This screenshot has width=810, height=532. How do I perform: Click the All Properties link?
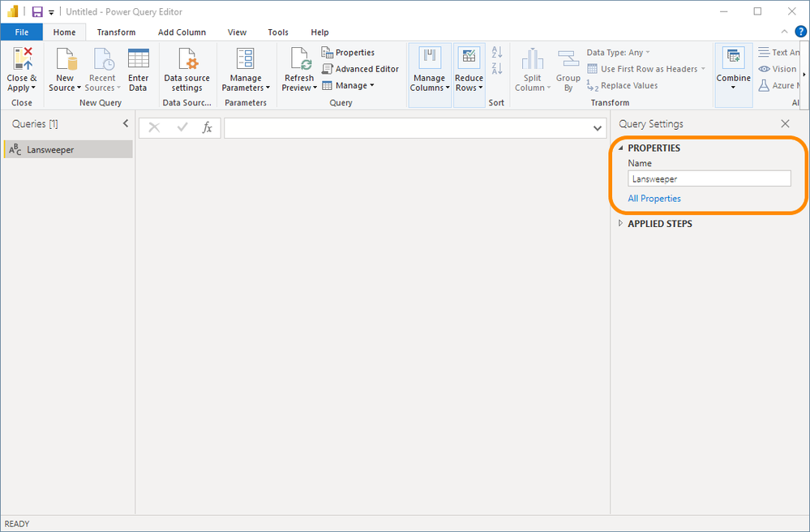(654, 199)
